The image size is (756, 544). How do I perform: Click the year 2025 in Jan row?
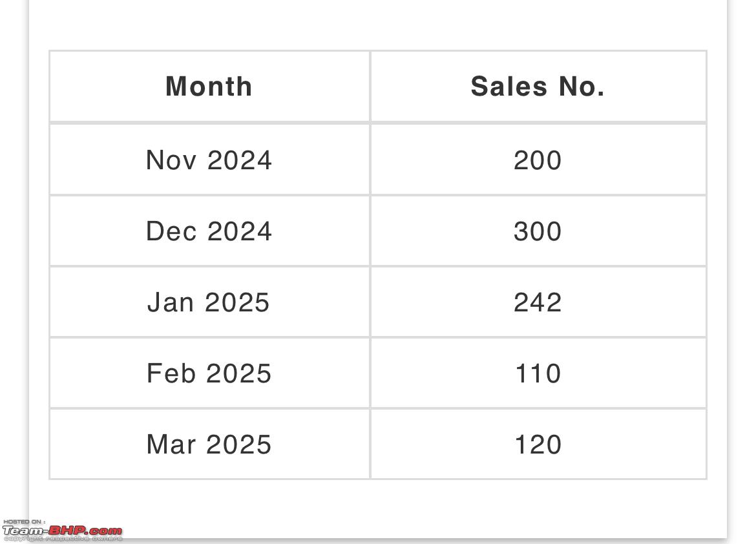[x=237, y=302]
